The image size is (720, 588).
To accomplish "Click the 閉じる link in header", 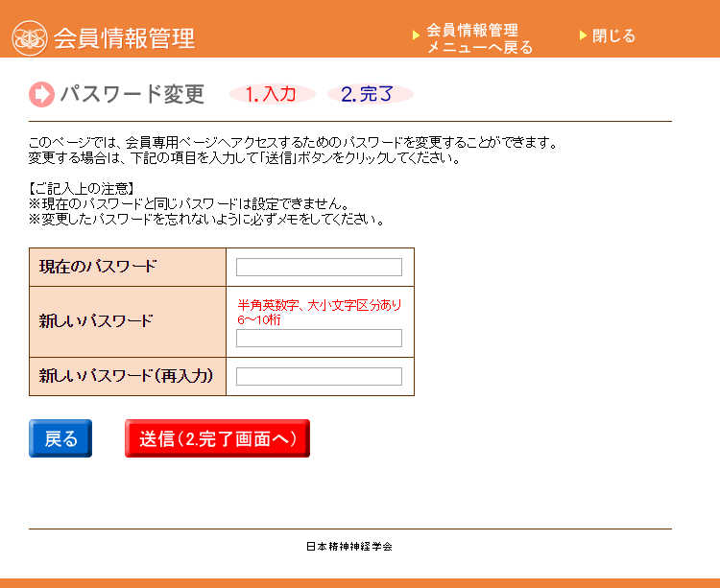I will pos(613,35).
